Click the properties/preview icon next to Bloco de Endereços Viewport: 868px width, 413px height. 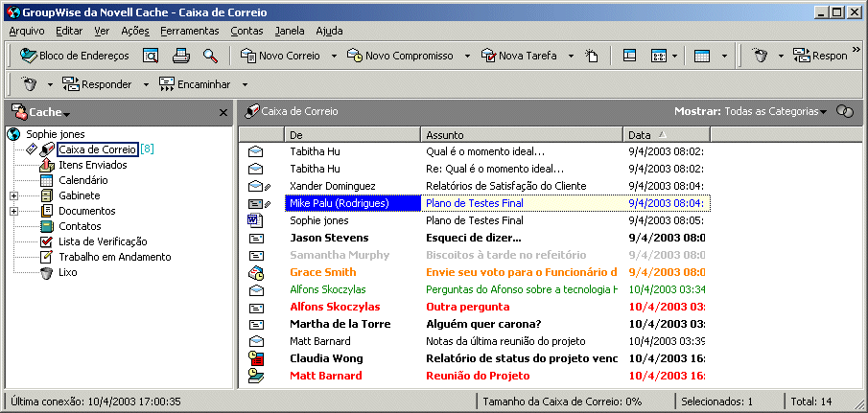click(x=151, y=56)
